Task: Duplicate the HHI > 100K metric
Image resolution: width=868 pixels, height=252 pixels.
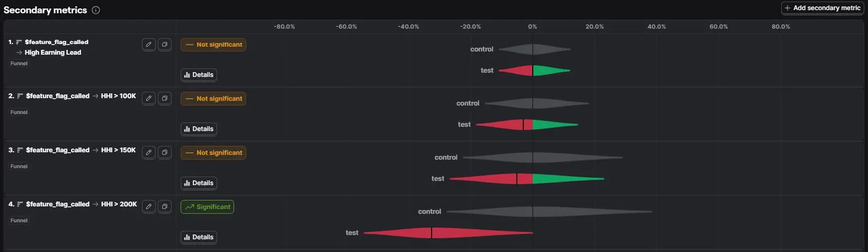Action: point(165,98)
